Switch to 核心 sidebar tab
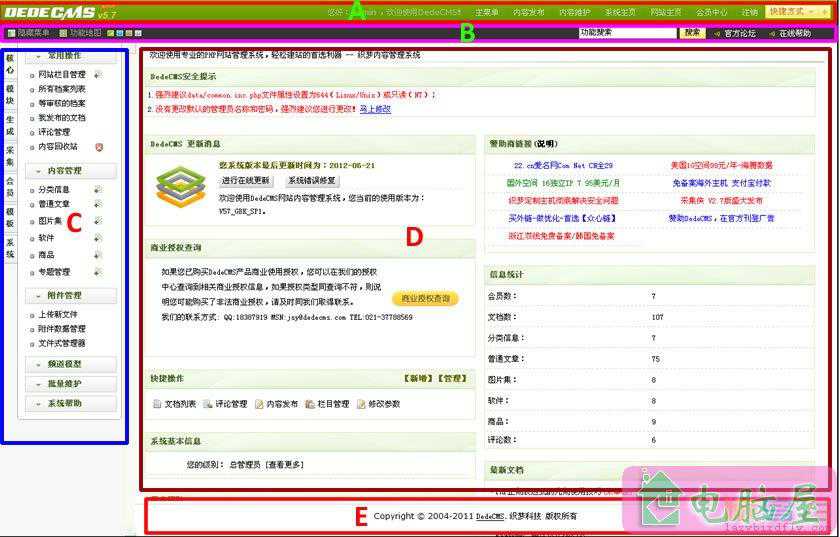 point(10,64)
